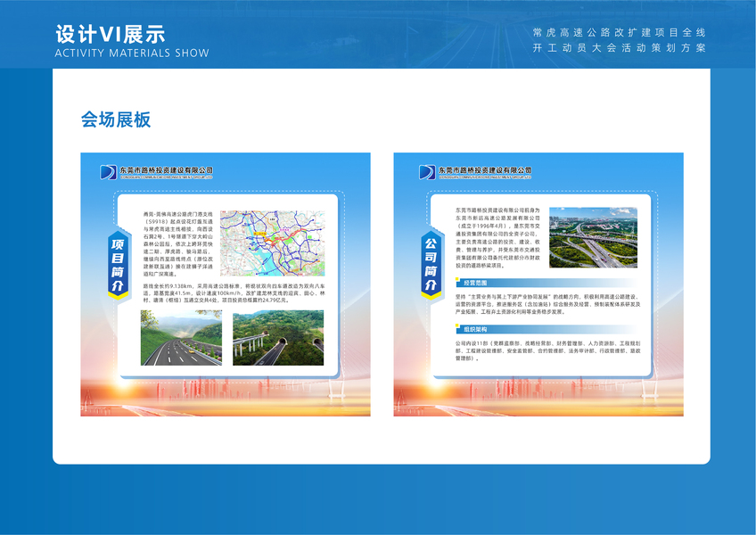This screenshot has width=756, height=535.
Task: Click the 开工动员大会活动策划方案 header text
Action: click(619, 48)
